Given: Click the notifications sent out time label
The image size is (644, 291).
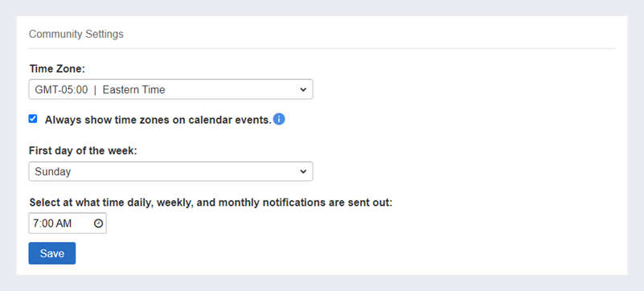Looking at the screenshot, I should pyautogui.click(x=211, y=203).
